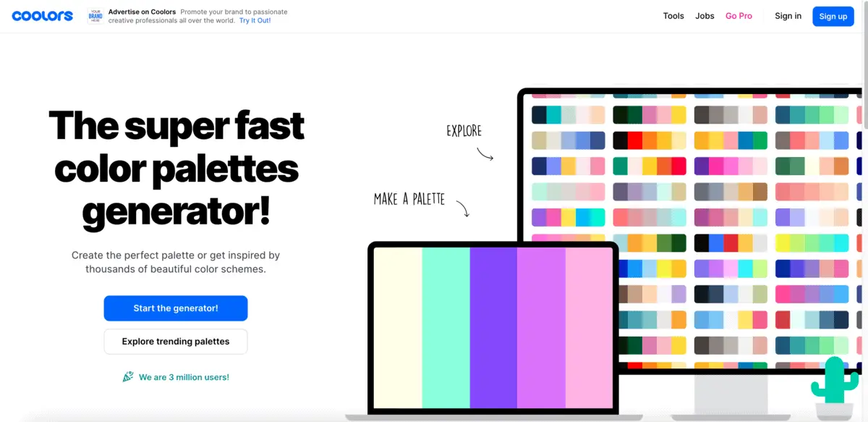Click the 'Create the perfect palette' subtitle text
The width and height of the screenshot is (868, 422).
pos(176,262)
